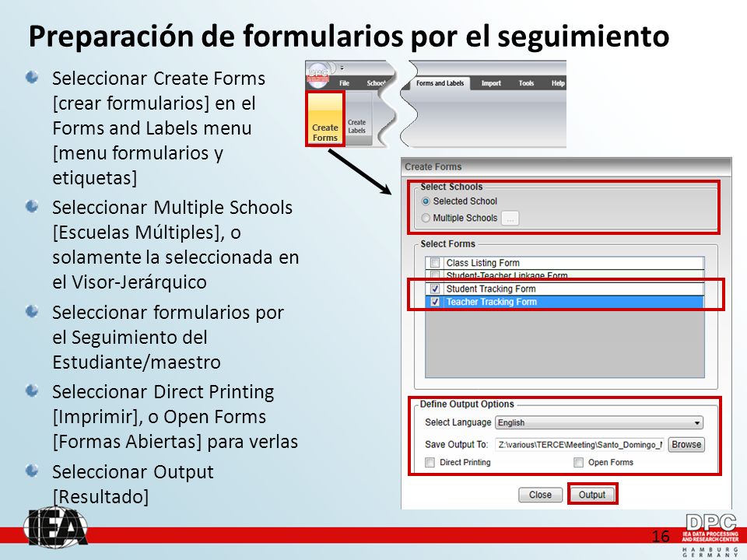The width and height of the screenshot is (747, 560).
Task: Click the Save Output To path field
Action: (579, 445)
